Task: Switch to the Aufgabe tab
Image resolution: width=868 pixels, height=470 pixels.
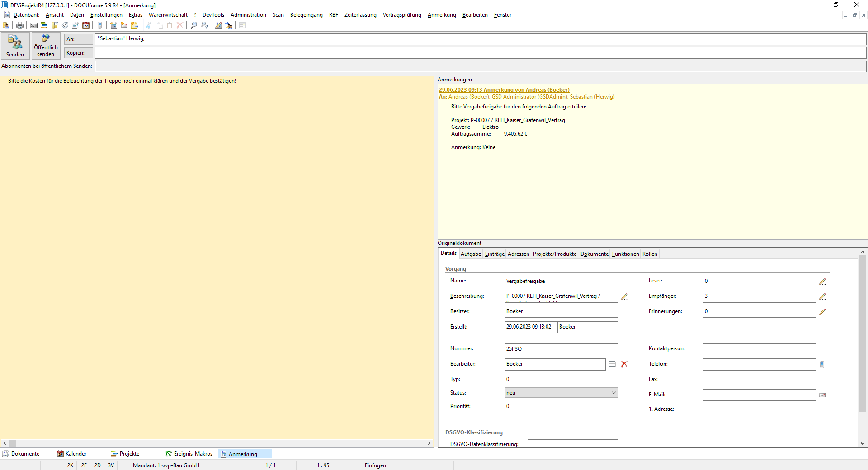Action: tap(471, 254)
